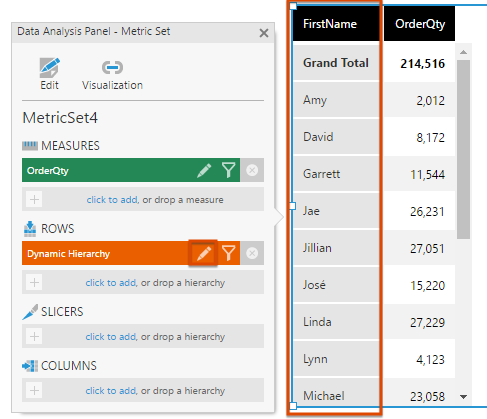Select the Jillian row cell
The image size is (487, 419).
pos(336,248)
